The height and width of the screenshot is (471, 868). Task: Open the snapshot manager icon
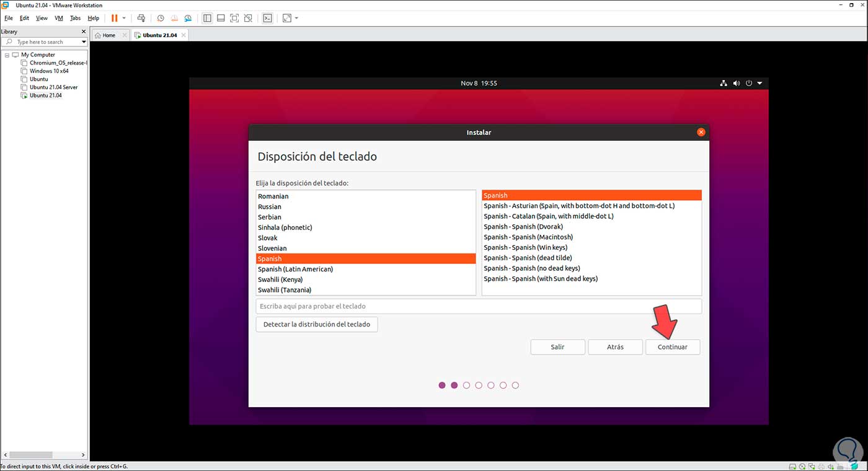pos(189,18)
